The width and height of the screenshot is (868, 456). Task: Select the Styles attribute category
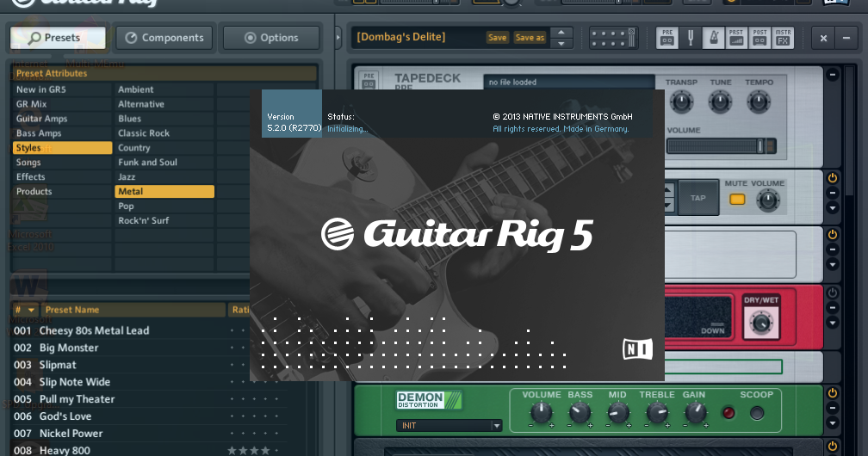coord(62,148)
